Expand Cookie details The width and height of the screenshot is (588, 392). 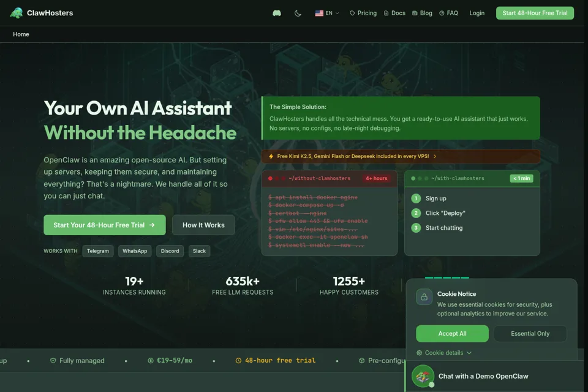coord(444,353)
